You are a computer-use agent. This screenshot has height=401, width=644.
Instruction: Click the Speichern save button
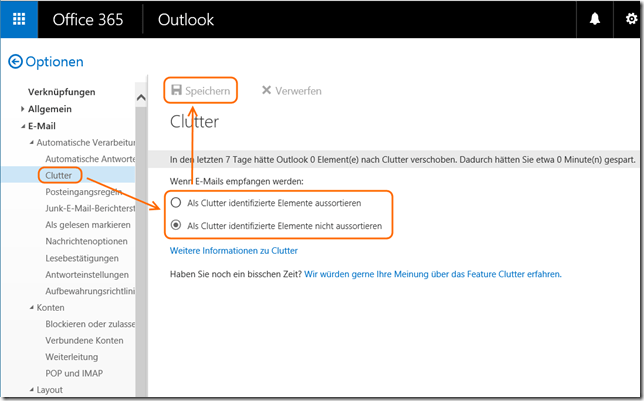tap(201, 90)
